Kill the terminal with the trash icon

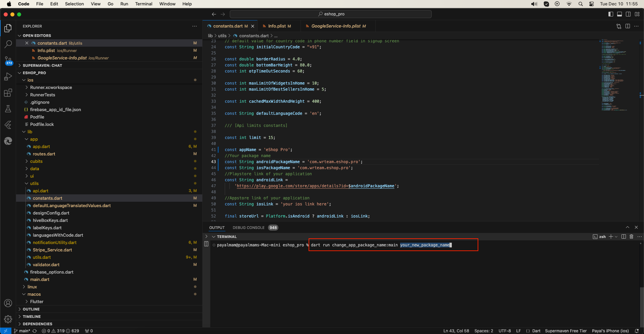[631, 237]
